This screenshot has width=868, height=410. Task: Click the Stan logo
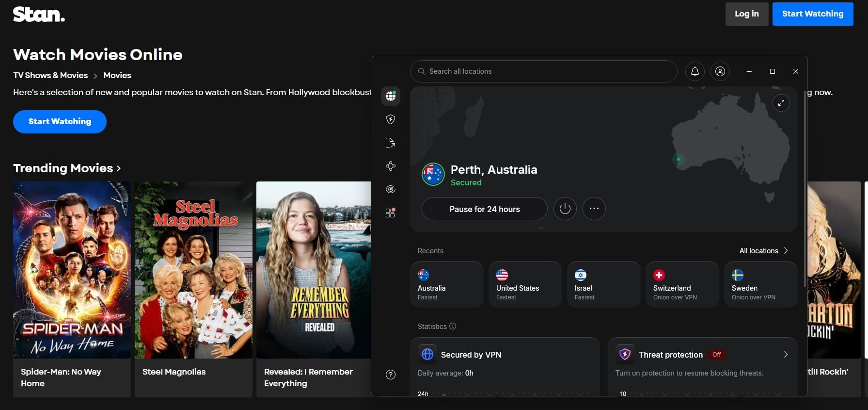(x=39, y=15)
